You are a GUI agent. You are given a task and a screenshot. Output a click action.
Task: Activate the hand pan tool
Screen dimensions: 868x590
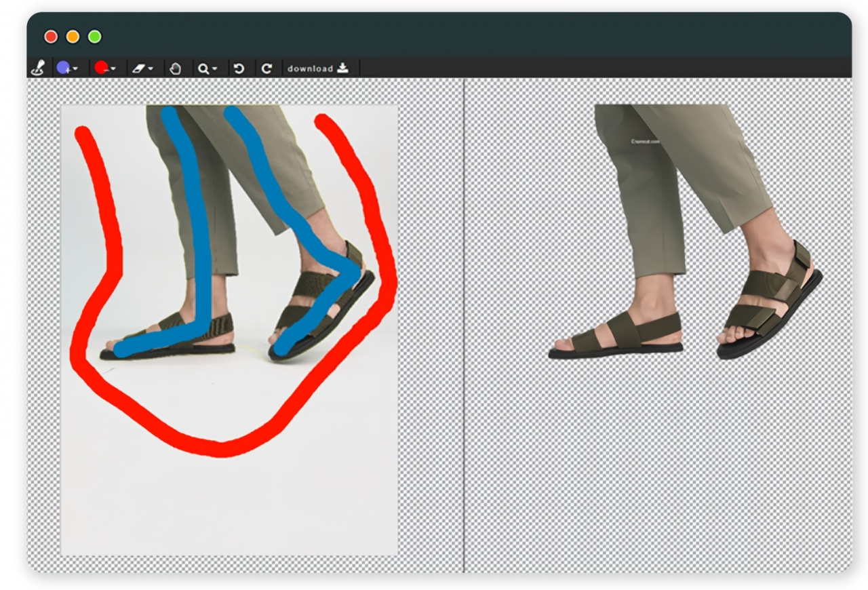pyautogui.click(x=175, y=68)
